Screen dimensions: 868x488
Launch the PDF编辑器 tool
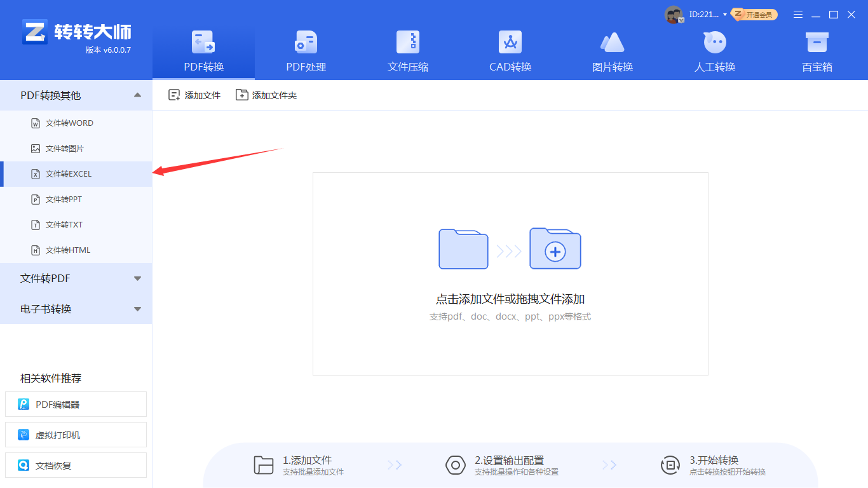click(76, 404)
